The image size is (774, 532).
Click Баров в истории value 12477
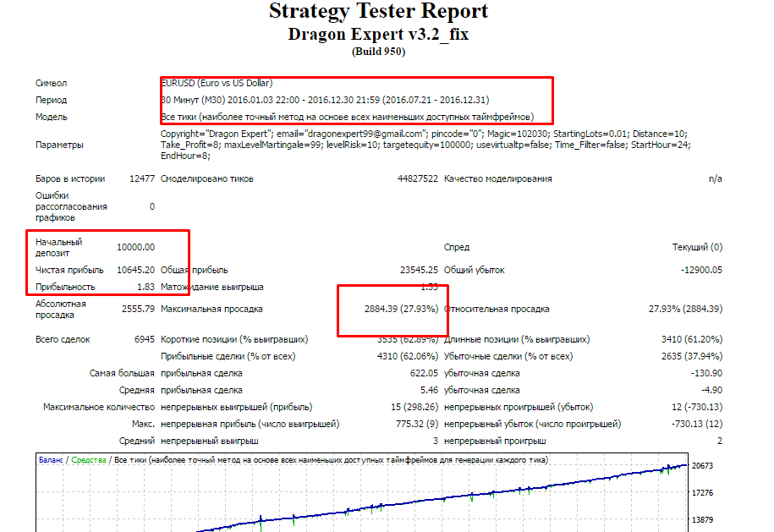[142, 178]
